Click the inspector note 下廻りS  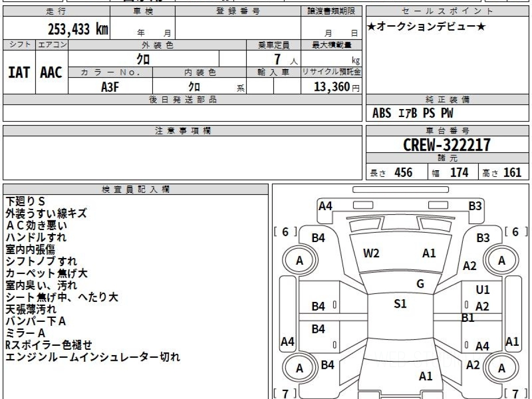coord(26,201)
